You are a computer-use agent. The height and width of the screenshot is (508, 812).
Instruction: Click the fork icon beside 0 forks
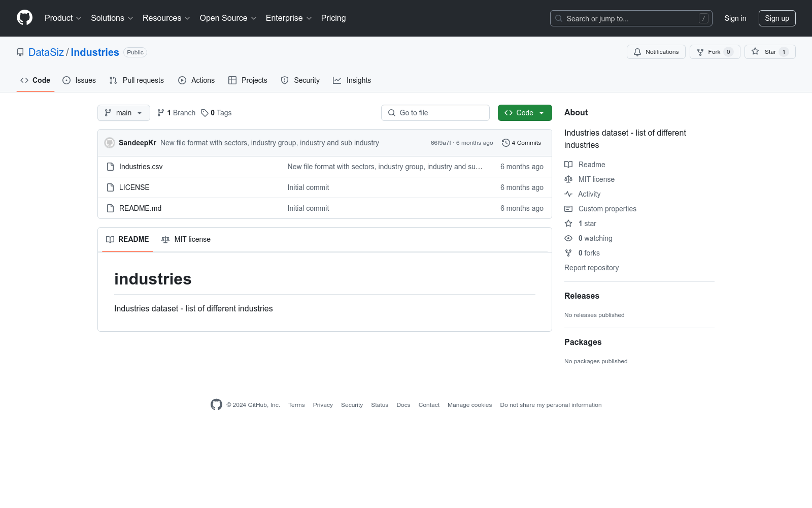click(x=568, y=253)
